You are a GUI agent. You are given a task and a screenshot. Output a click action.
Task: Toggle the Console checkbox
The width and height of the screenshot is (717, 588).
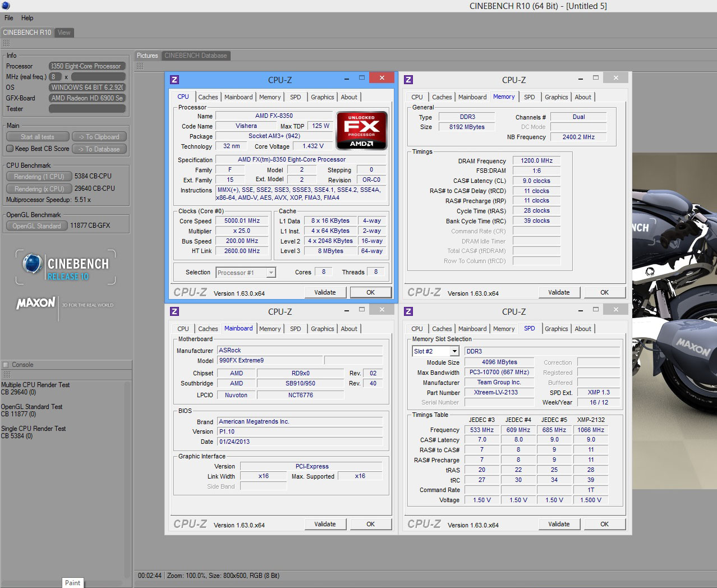[x=6, y=365]
